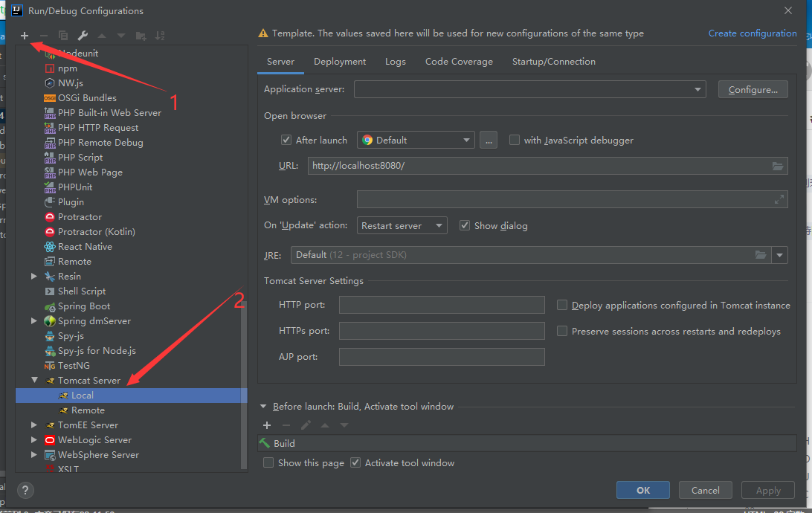Screen dimensions: 812x513
Task: Add a new configuration with plus icon
Action: click(25, 36)
